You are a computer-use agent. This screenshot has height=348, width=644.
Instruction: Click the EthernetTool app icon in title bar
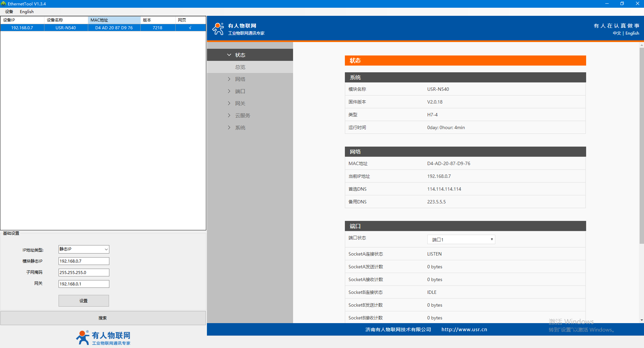coord(4,4)
